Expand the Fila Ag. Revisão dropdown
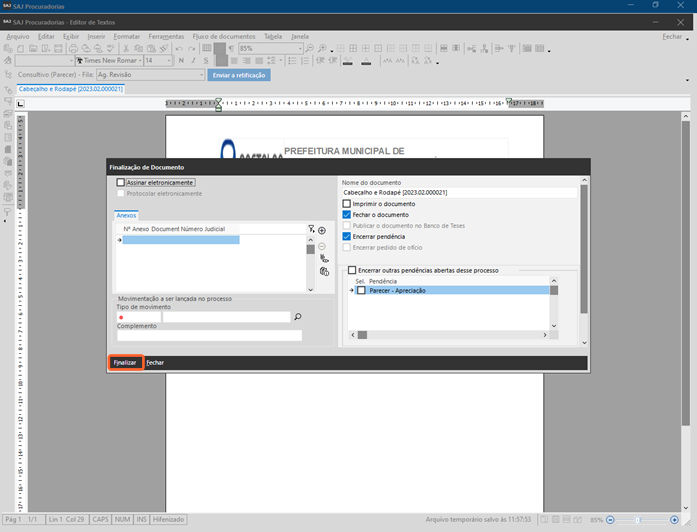 tap(201, 75)
